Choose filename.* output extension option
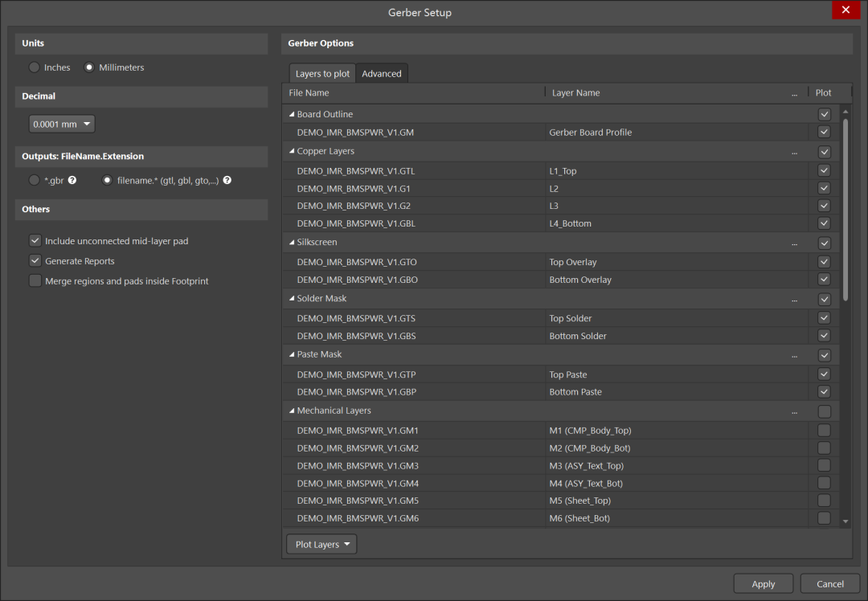 (x=107, y=180)
